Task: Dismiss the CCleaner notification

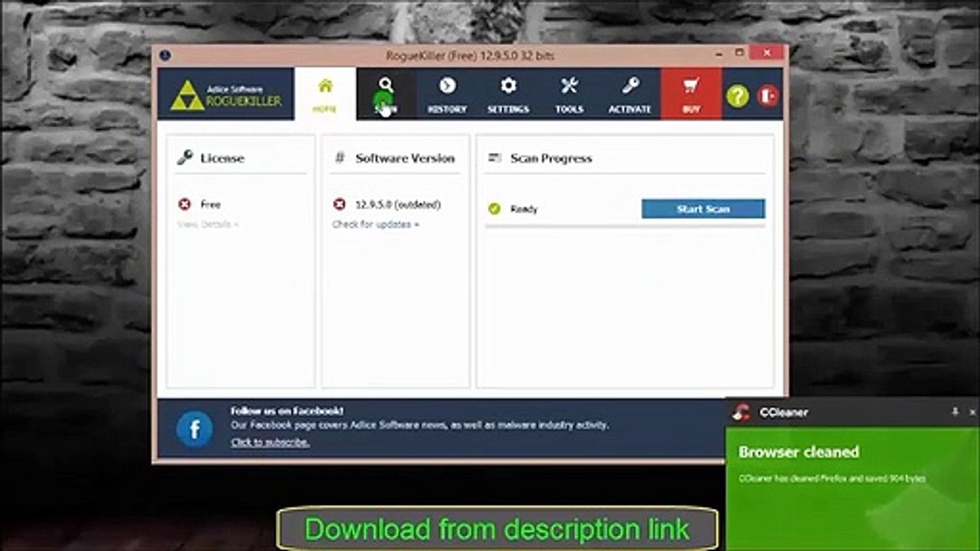Action: 972,412
